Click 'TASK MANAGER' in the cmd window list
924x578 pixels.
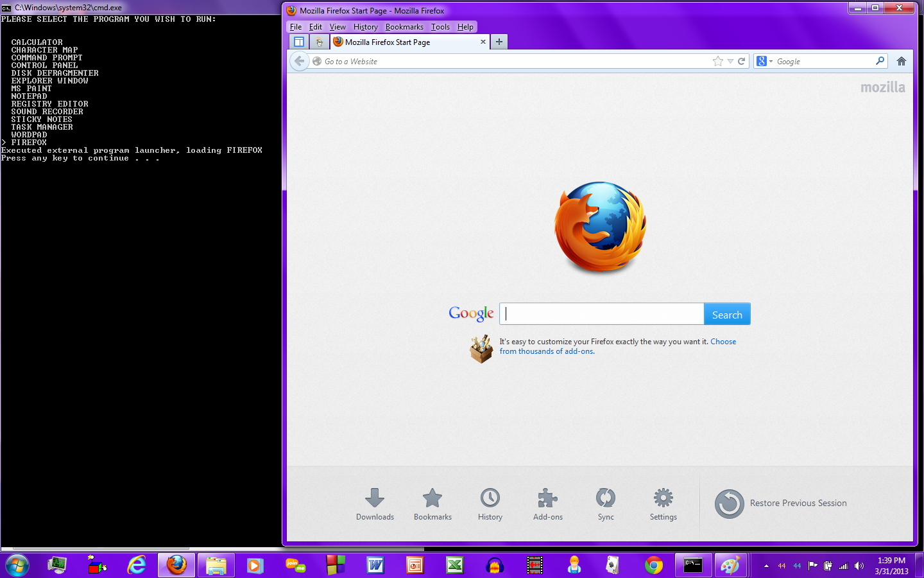click(42, 127)
